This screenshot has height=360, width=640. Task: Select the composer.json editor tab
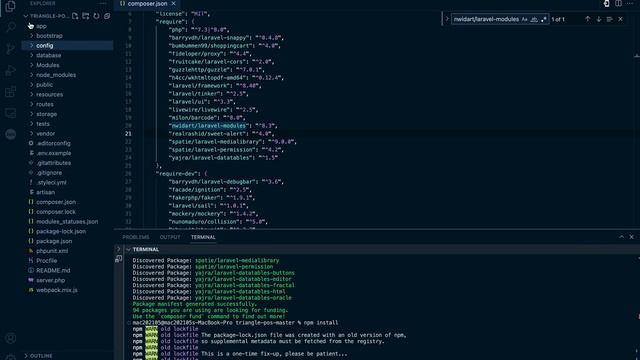pyautogui.click(x=147, y=3)
